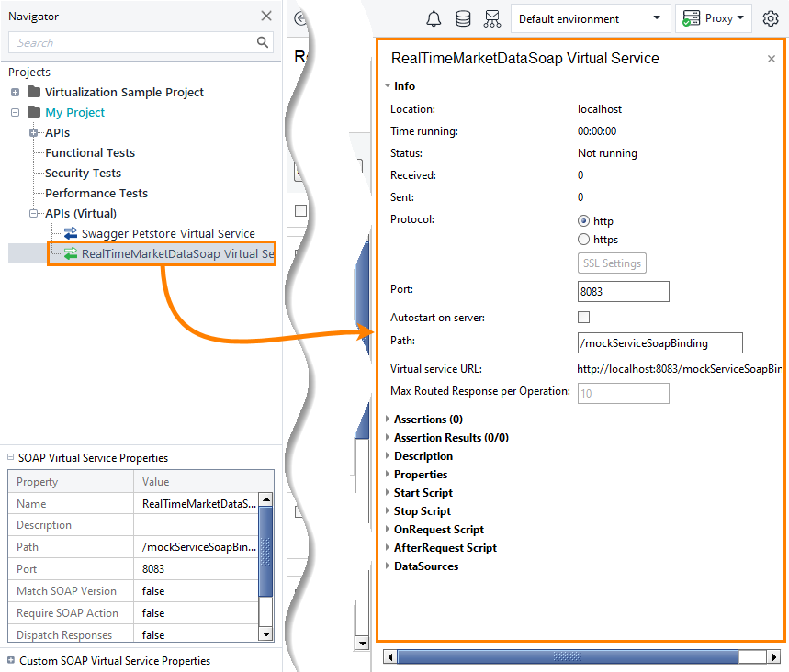Select the https radio button
The width and height of the screenshot is (789, 672).
click(584, 240)
